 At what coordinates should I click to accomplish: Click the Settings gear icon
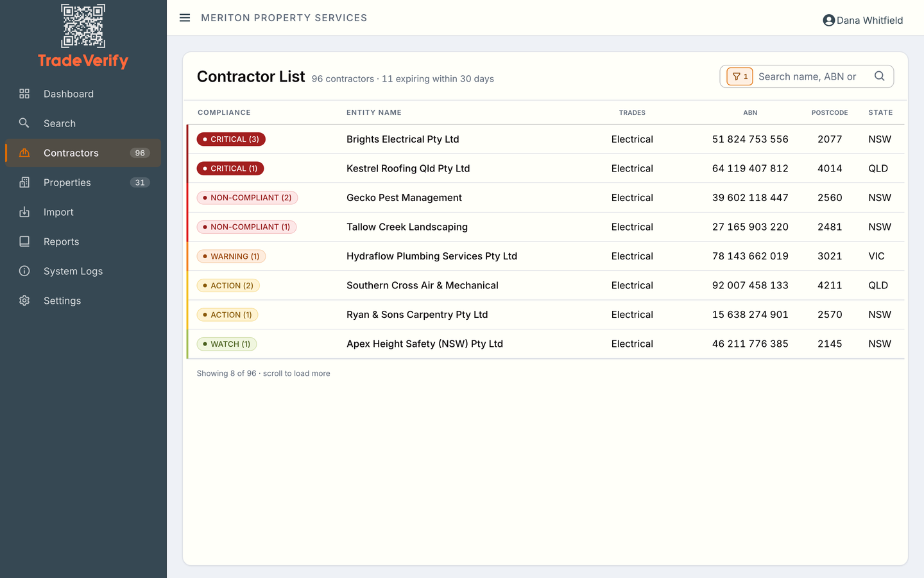click(24, 301)
